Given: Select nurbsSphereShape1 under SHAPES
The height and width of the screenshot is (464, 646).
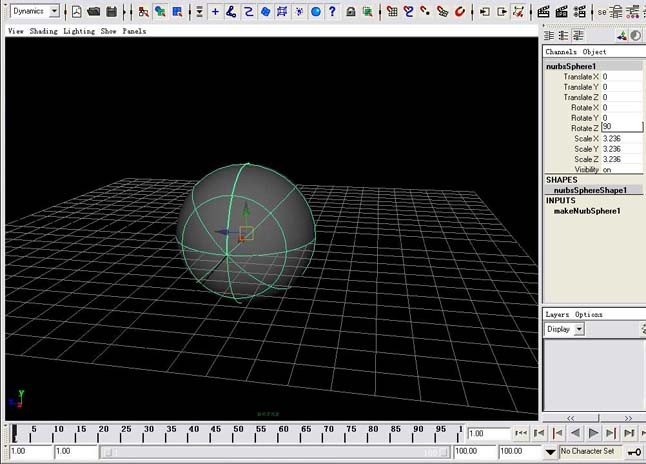Looking at the screenshot, I should coord(590,190).
